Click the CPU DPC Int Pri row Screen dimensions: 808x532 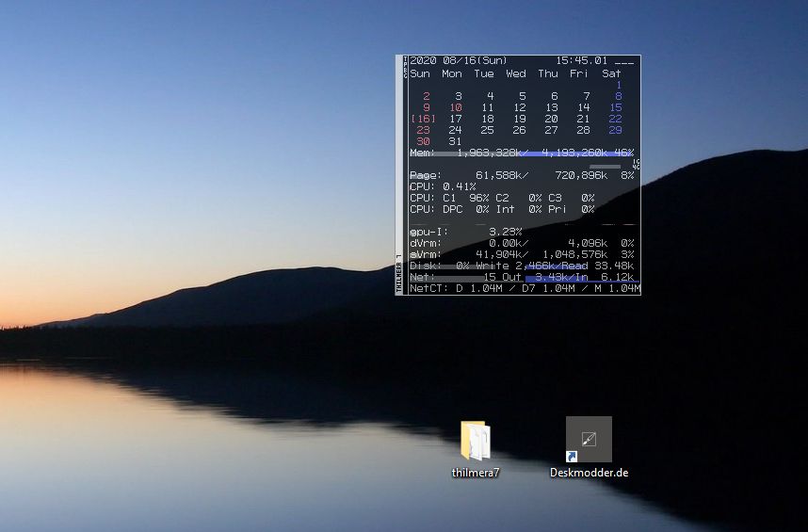502,209
